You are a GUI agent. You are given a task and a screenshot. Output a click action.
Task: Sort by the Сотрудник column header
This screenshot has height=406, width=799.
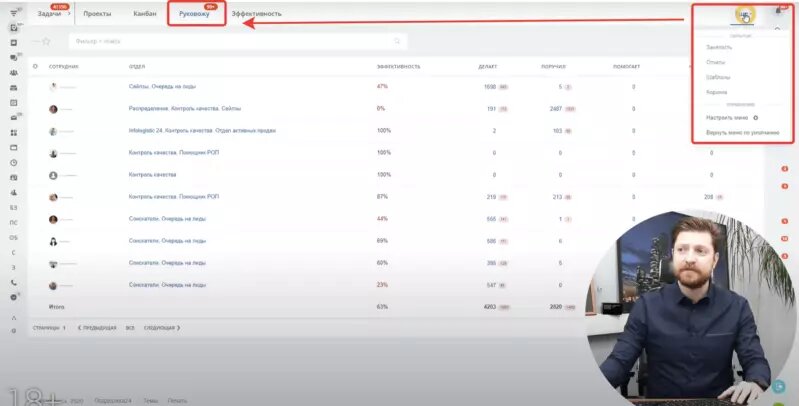coord(64,67)
